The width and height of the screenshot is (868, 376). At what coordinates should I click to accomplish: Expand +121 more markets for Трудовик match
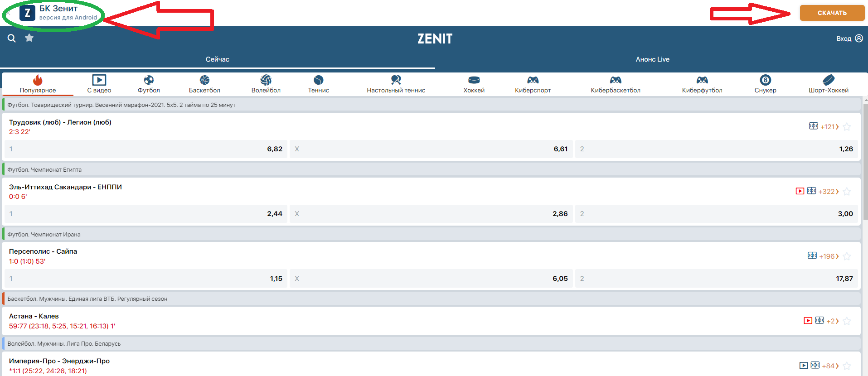click(829, 127)
